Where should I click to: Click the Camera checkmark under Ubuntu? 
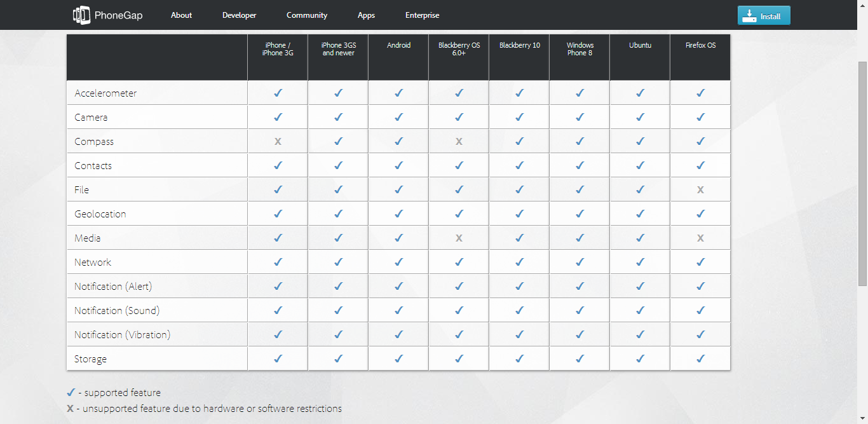click(x=640, y=117)
